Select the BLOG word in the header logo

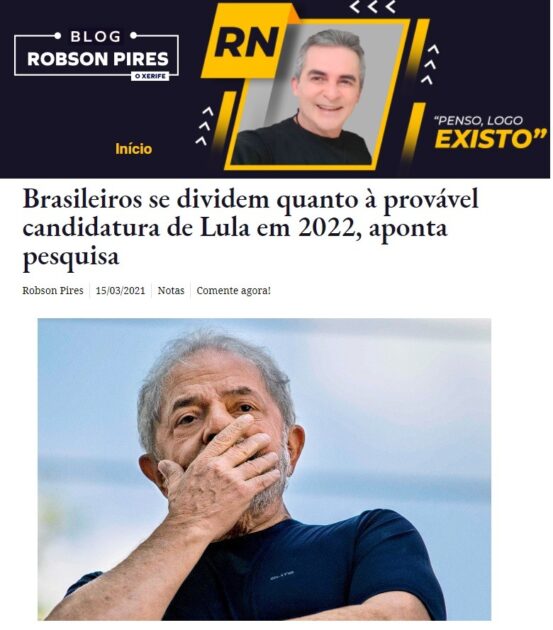point(96,37)
